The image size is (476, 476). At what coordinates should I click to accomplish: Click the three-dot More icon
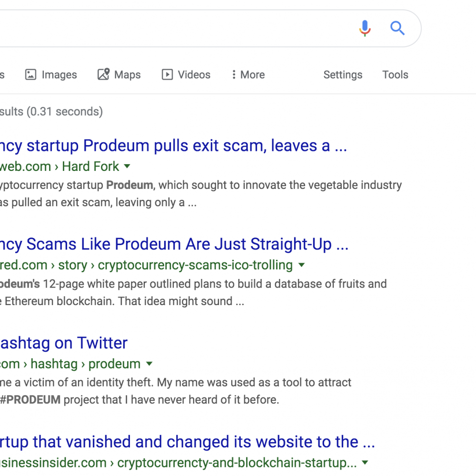[x=234, y=74]
